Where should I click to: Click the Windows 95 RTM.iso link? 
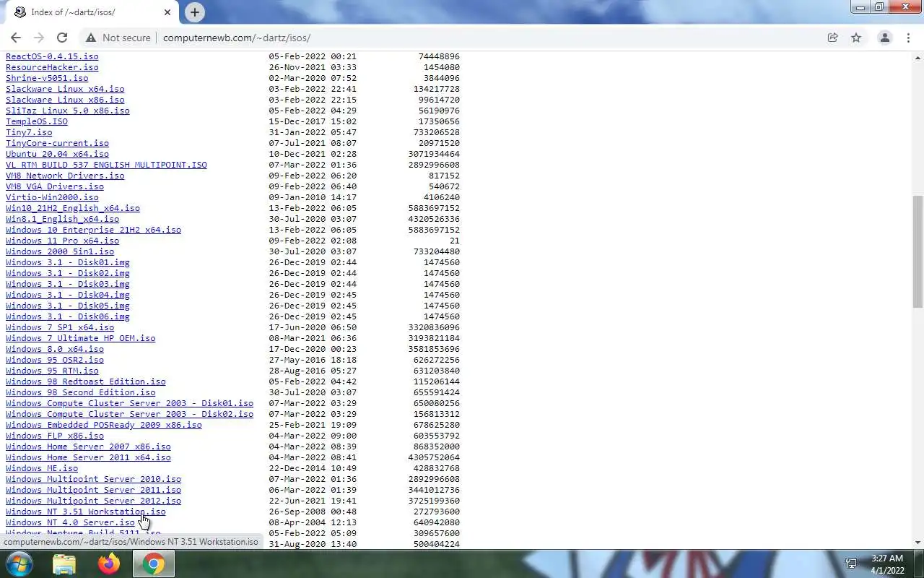click(52, 371)
